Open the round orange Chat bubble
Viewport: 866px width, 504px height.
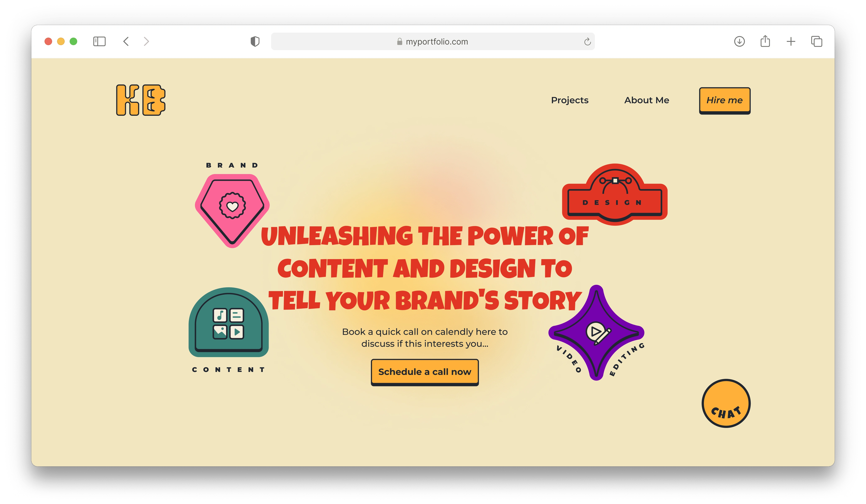[x=726, y=403]
